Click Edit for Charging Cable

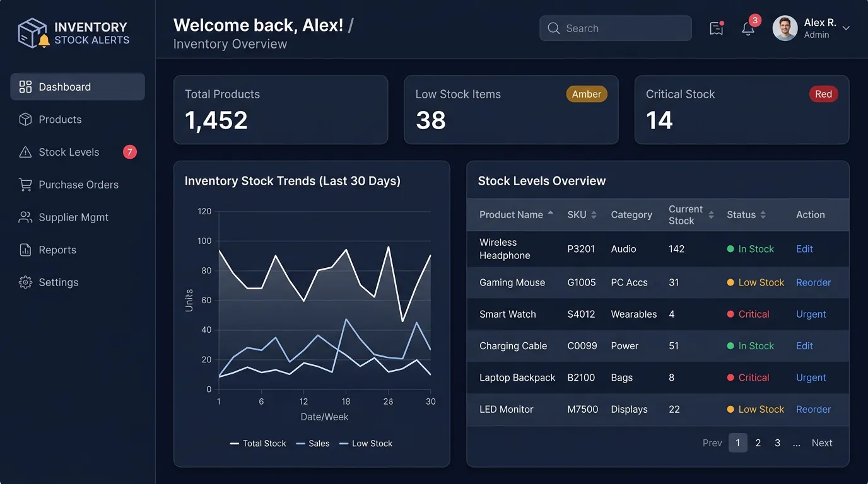click(x=804, y=346)
